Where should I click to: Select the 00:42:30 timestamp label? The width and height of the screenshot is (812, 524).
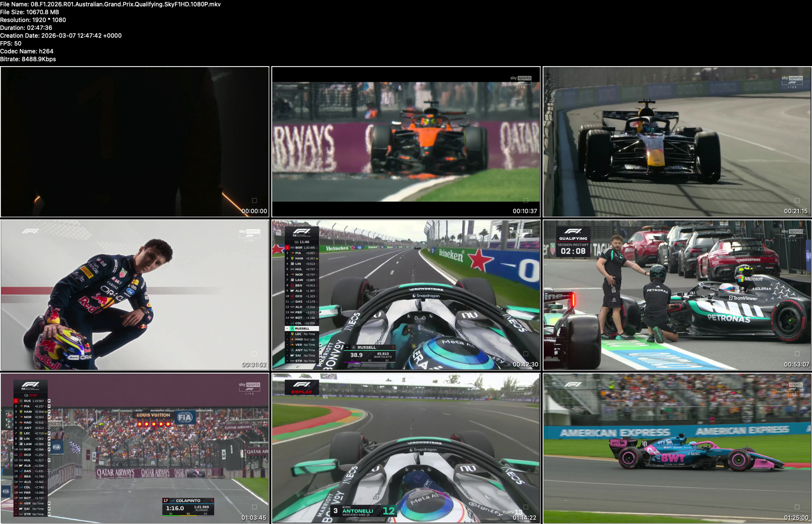pos(525,364)
